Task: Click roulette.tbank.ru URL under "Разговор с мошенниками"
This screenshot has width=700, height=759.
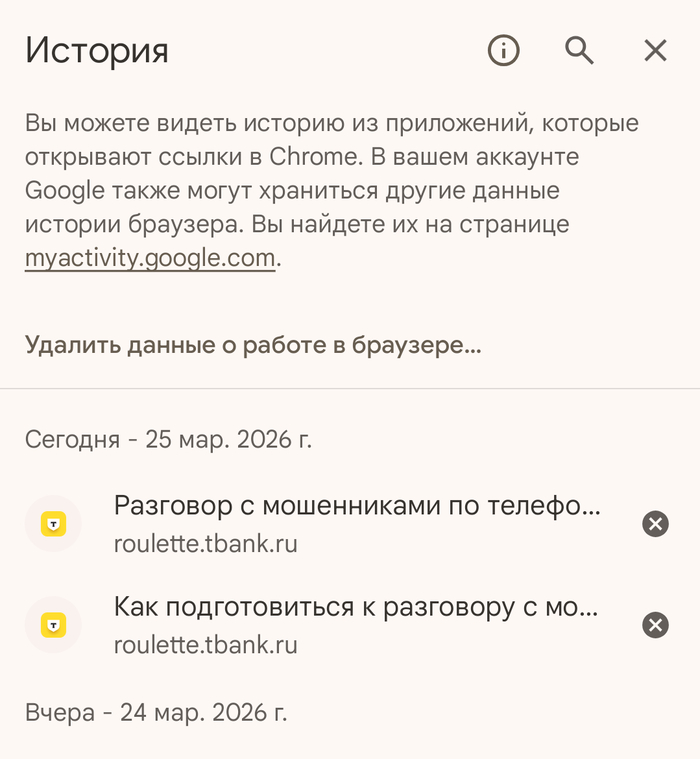Action: 205,544
